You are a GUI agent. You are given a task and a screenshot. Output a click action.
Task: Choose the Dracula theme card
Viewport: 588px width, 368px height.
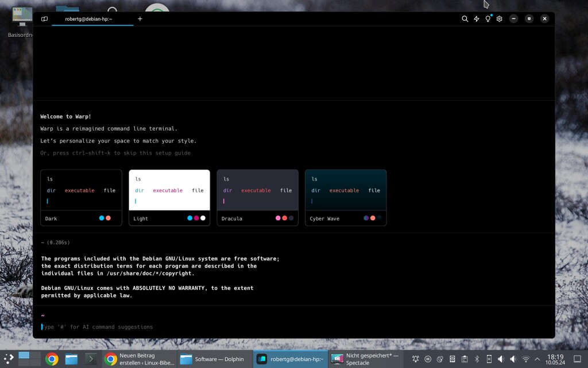pos(257,198)
